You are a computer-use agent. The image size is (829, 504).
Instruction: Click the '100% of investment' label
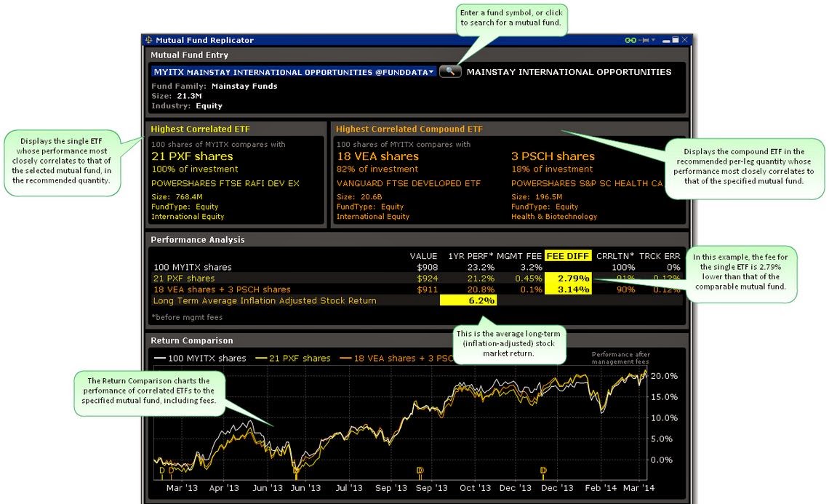tap(195, 169)
